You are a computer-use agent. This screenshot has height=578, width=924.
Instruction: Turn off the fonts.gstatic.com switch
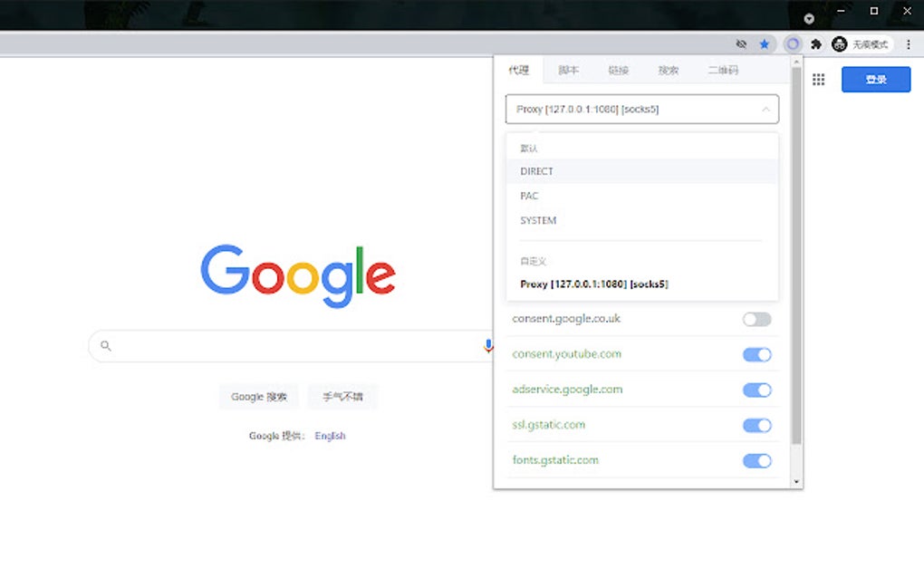[x=756, y=460]
